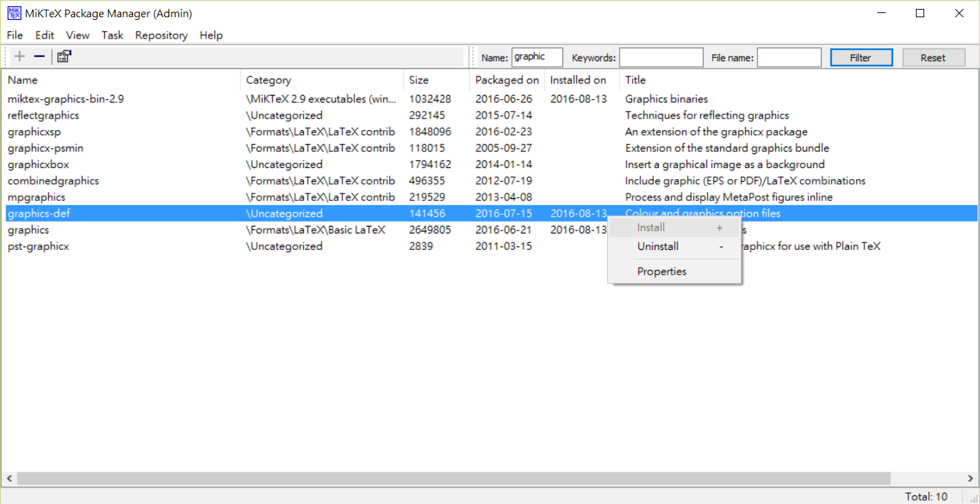This screenshot has height=504, width=980.
Task: Click the size value 219529
Action: (427, 198)
